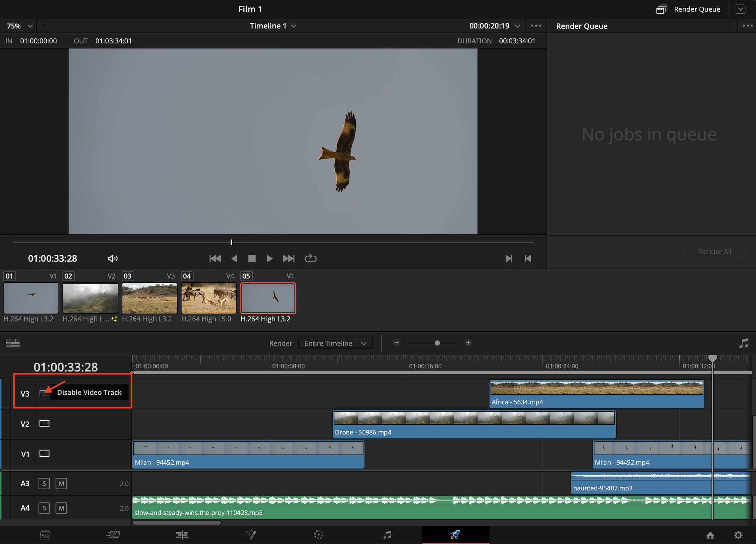This screenshot has width=756, height=544.
Task: Drag the timeline zoom slider left
Action: pos(437,343)
